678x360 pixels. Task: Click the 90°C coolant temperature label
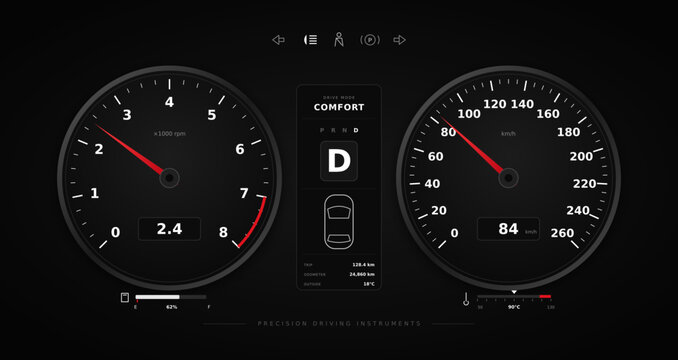point(514,307)
